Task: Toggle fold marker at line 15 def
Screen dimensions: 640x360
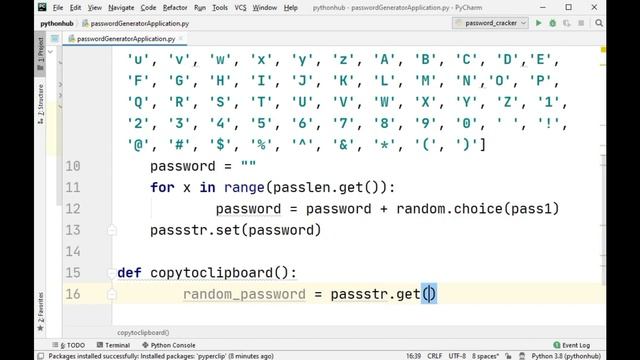Action: point(112,273)
